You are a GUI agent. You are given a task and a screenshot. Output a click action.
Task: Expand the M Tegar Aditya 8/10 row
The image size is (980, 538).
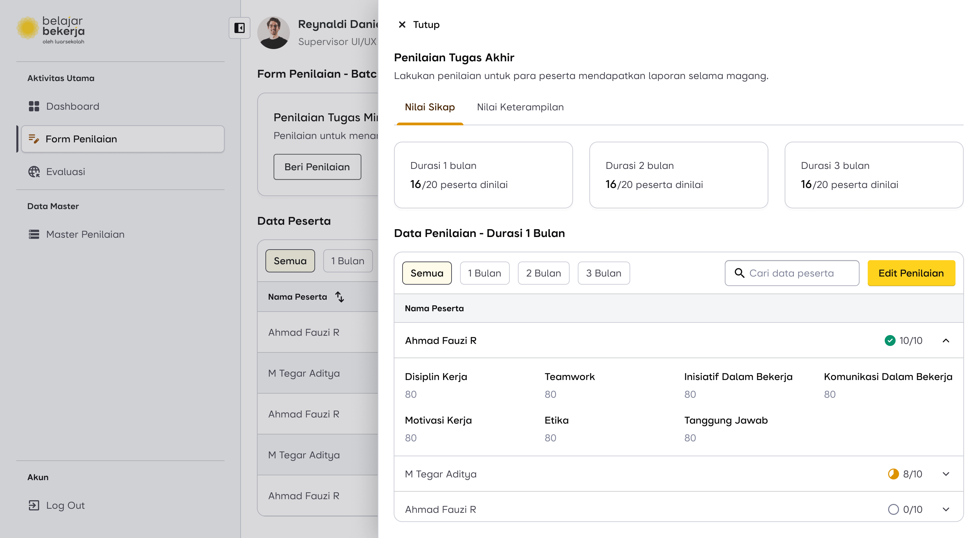946,474
